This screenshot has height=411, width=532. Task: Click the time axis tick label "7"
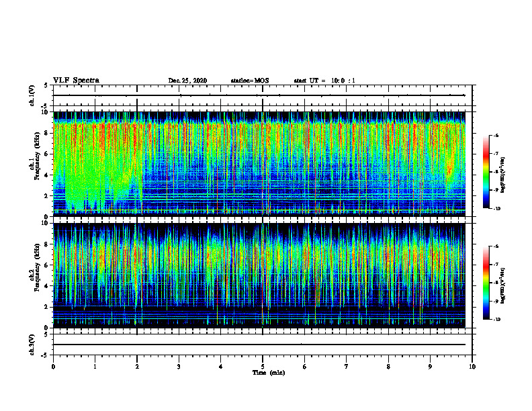pyautogui.click(x=347, y=367)
